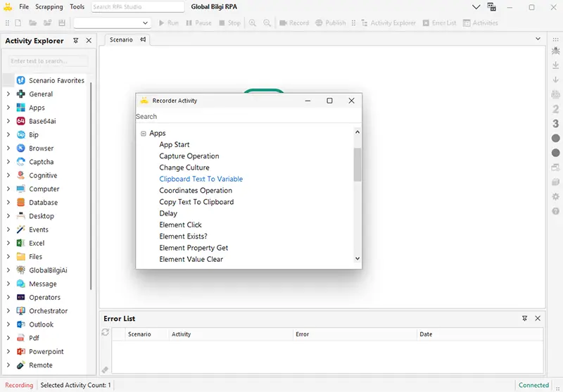563x392 pixels.
Task: Expand the General category
Action: tap(8, 94)
